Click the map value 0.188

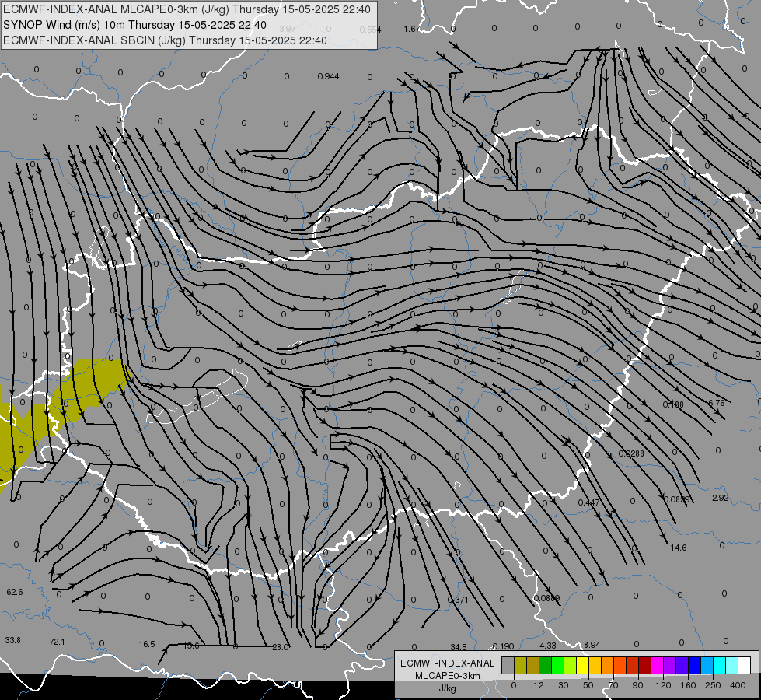pyautogui.click(x=673, y=404)
